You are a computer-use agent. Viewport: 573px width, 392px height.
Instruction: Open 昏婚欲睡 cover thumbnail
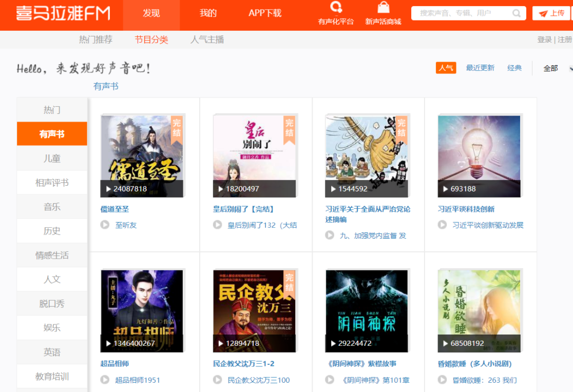[479, 311]
